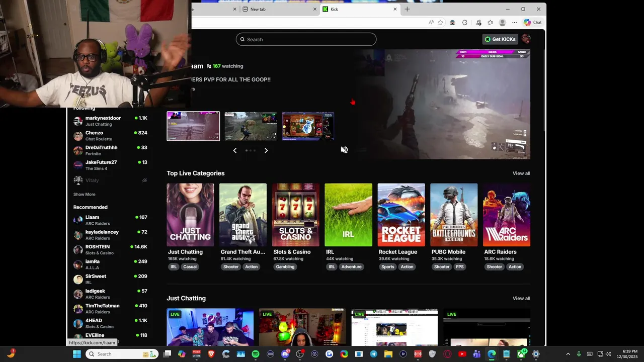Click the Kick search field
The image size is (644, 362).
306,39
